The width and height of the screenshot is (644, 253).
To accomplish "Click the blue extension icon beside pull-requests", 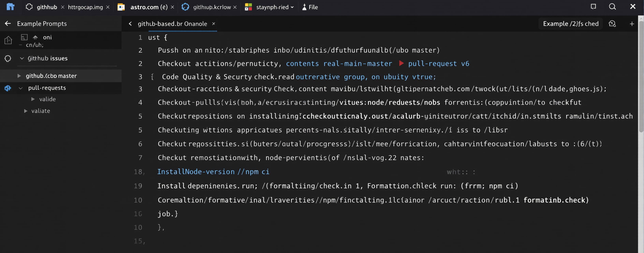I will (x=8, y=88).
